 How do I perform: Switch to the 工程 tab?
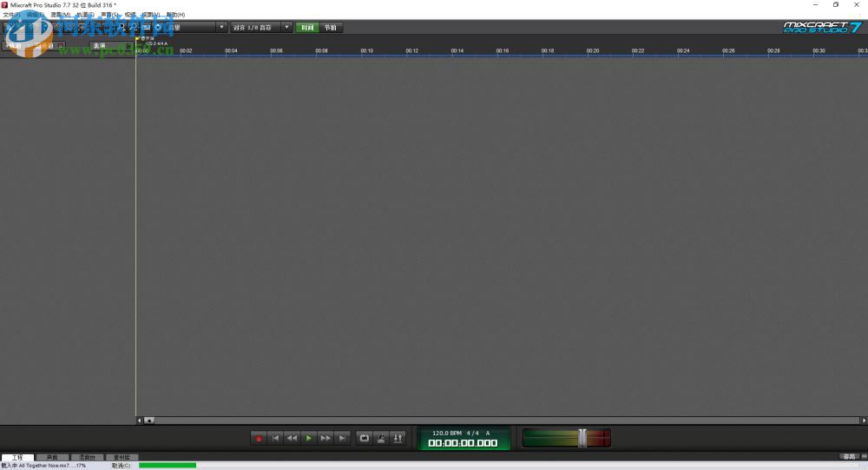coord(17,457)
